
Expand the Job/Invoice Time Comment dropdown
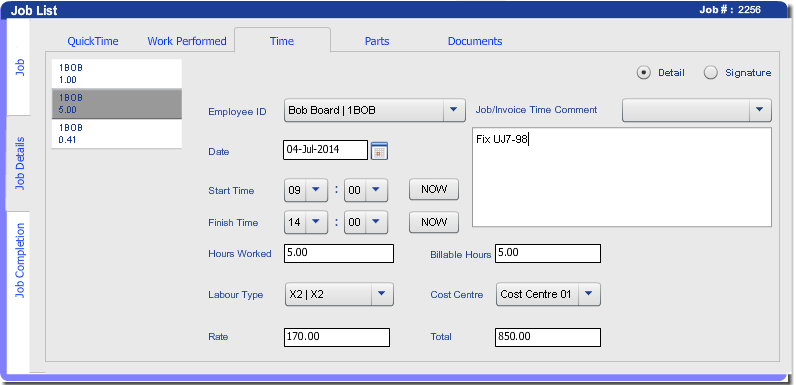coord(697,110)
